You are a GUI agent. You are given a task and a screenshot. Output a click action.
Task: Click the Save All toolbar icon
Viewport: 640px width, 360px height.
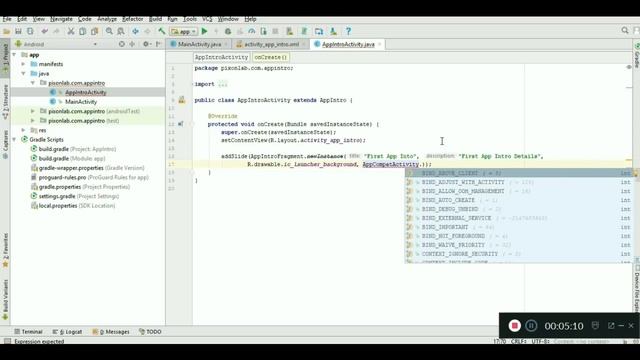(x=18, y=31)
